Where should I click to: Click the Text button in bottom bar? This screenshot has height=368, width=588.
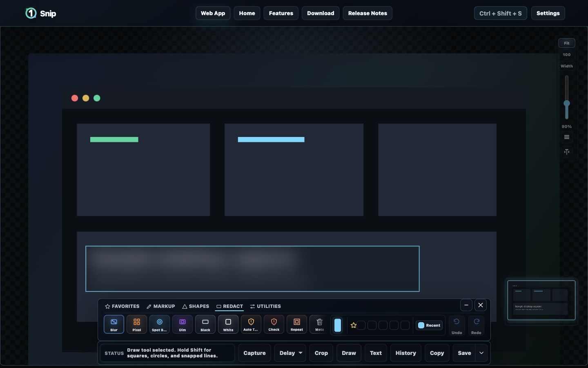tap(376, 353)
